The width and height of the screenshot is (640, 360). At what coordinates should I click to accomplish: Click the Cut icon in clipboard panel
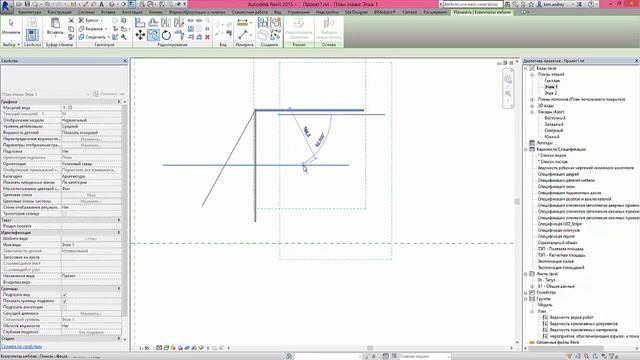[x=71, y=20]
